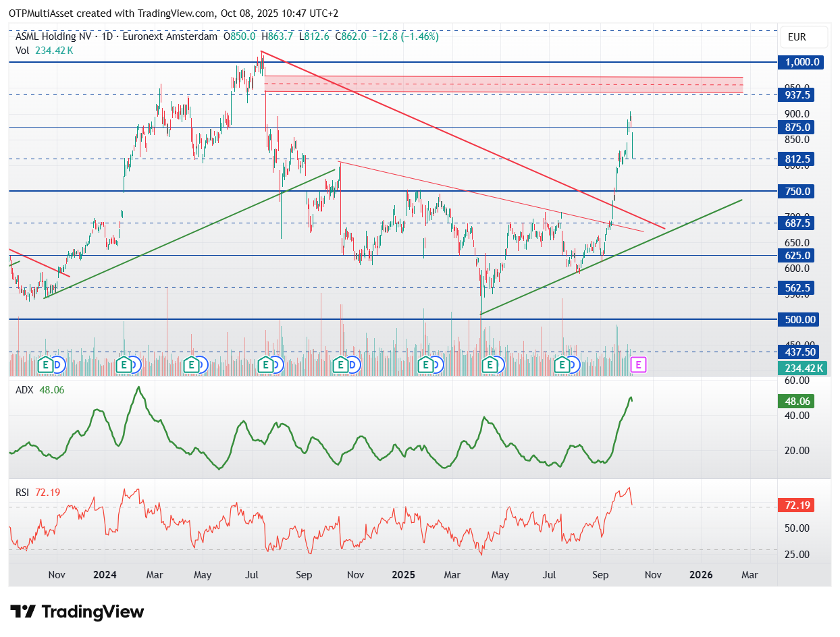Click the earnings marker above July 2024
The height and width of the screenshot is (637, 840).
(x=267, y=365)
